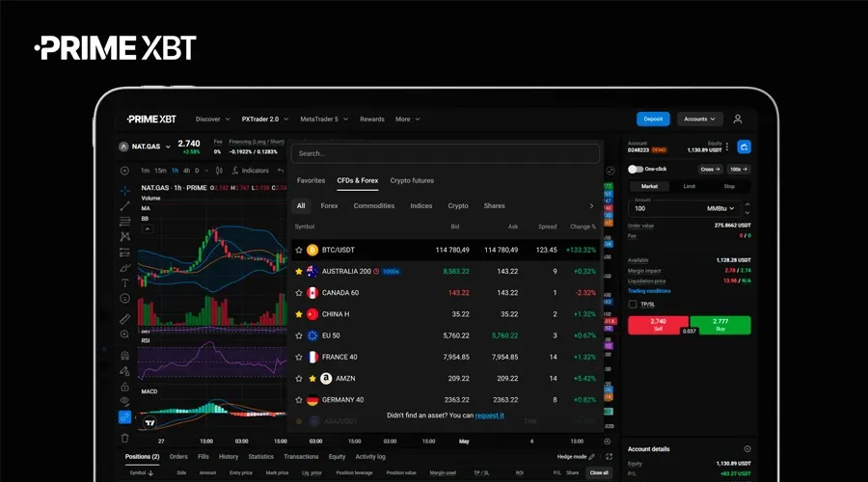Click the Close all button
This screenshot has width=868, height=482.
pyautogui.click(x=599, y=472)
